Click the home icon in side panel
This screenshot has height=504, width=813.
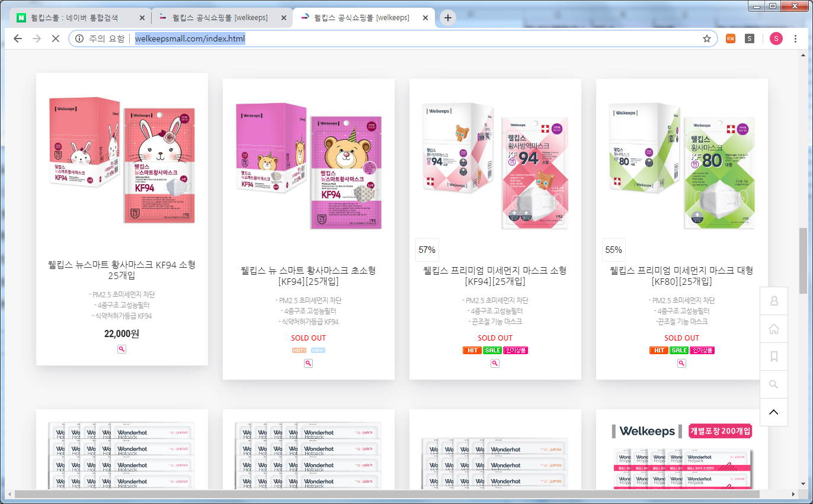click(773, 329)
